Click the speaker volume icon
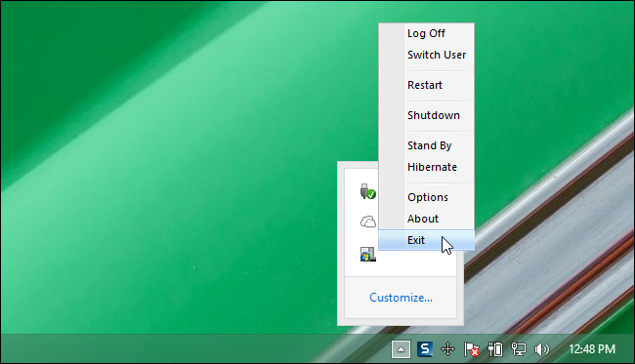 [x=541, y=349]
